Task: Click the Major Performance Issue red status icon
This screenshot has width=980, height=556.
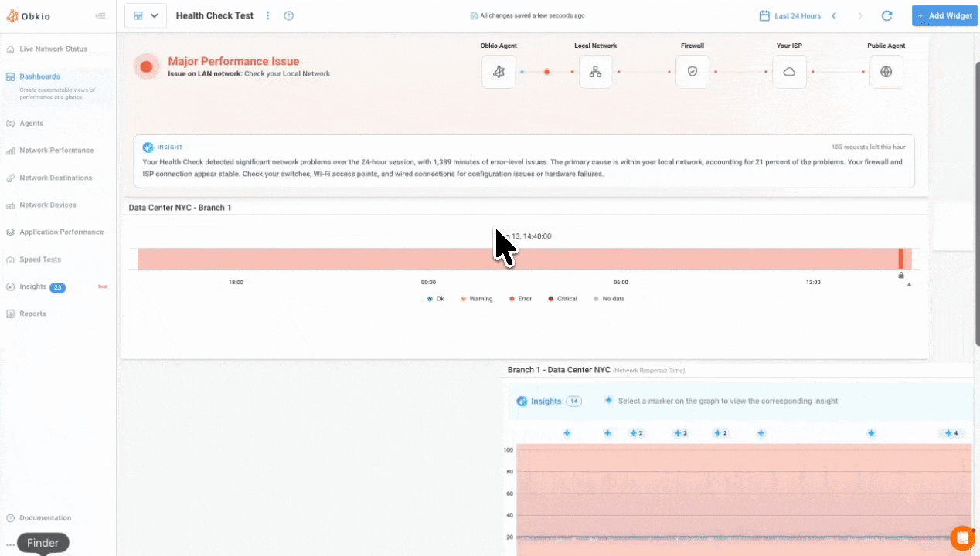Action: 146,66
